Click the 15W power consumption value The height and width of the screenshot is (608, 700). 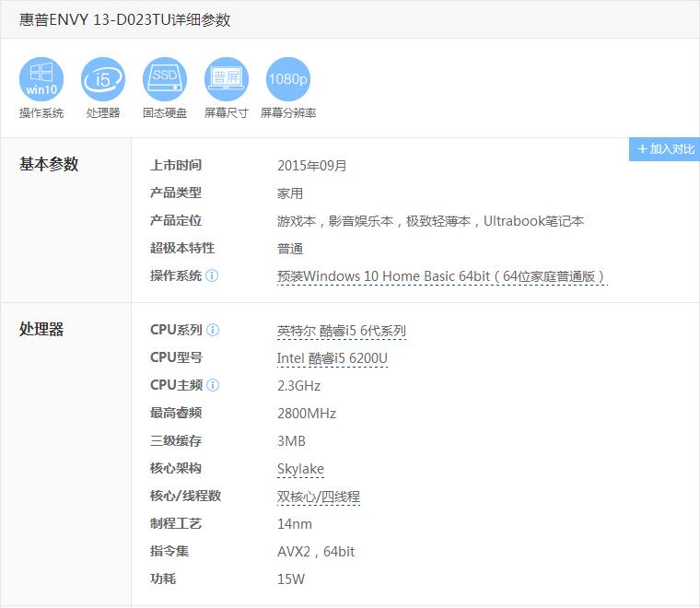pos(291,579)
